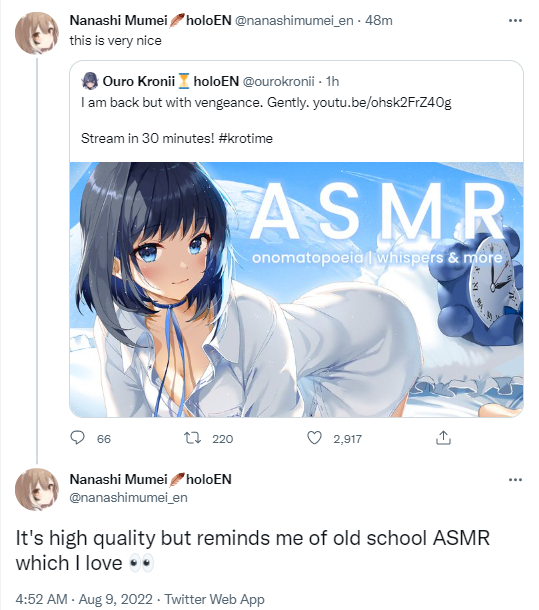The width and height of the screenshot is (539, 610).
Task: Click the 1h timestamp on quoted tweet
Action: 332,81
